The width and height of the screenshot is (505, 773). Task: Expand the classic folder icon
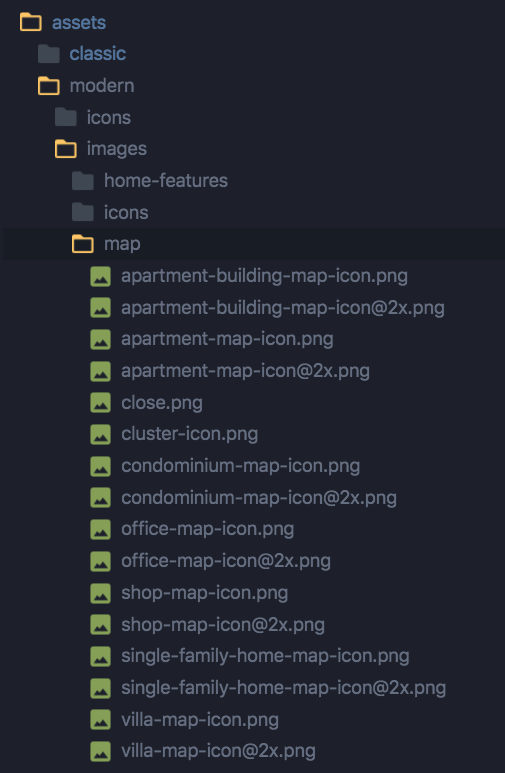tap(48, 54)
